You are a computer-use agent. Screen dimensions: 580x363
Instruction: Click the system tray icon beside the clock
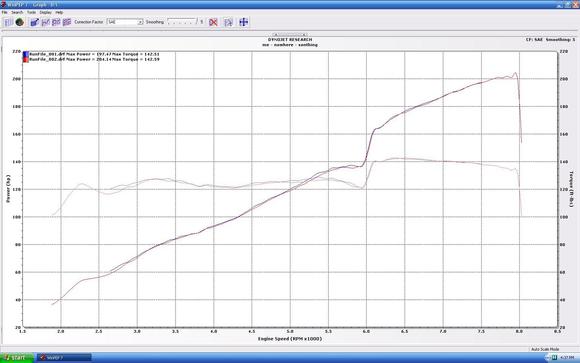click(554, 358)
